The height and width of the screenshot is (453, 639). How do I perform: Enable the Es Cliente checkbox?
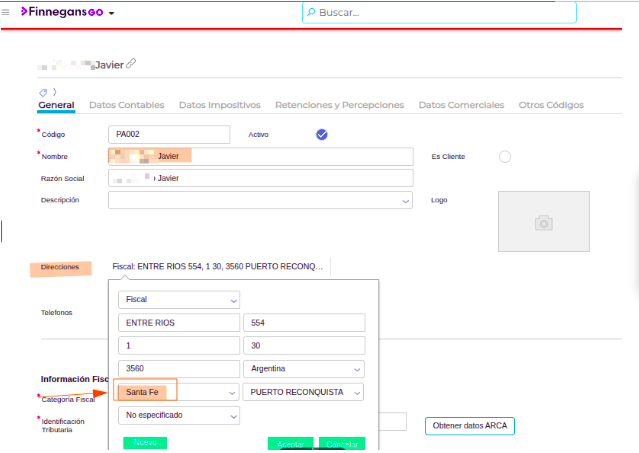pyautogui.click(x=504, y=156)
